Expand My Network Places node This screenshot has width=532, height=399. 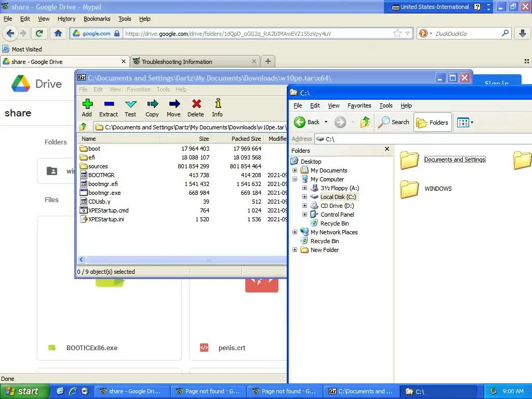coord(295,232)
